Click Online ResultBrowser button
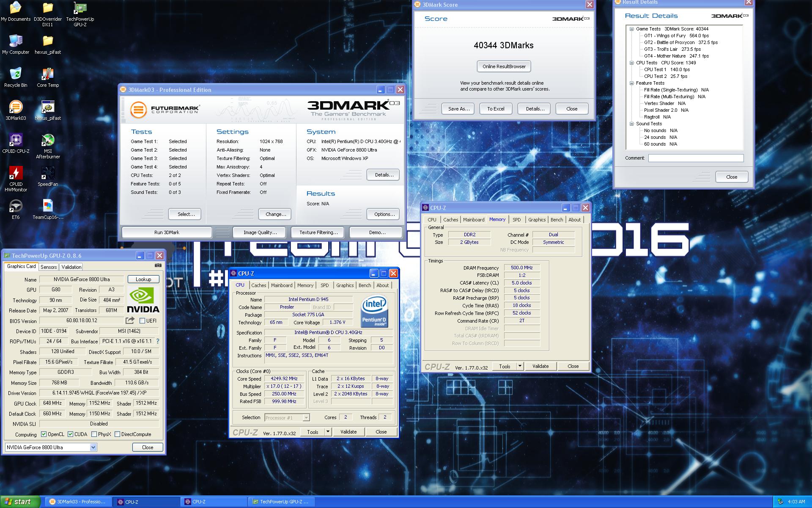The image size is (812, 508). tap(504, 66)
